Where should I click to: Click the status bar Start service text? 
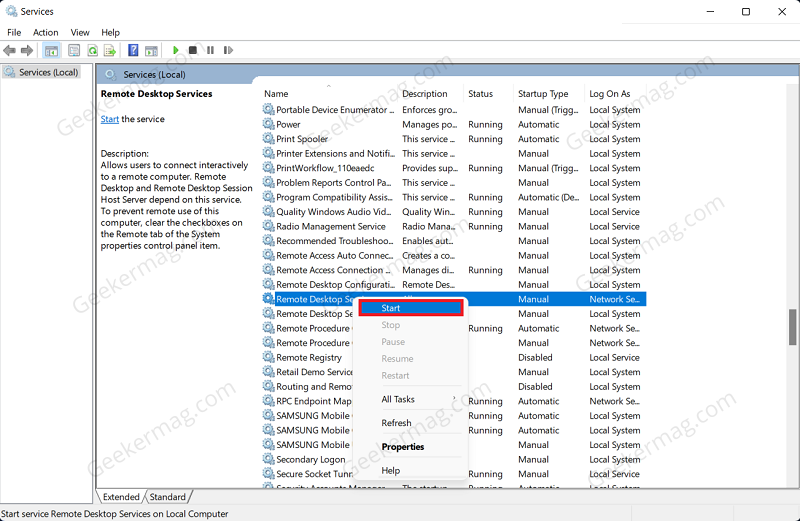pos(114,514)
